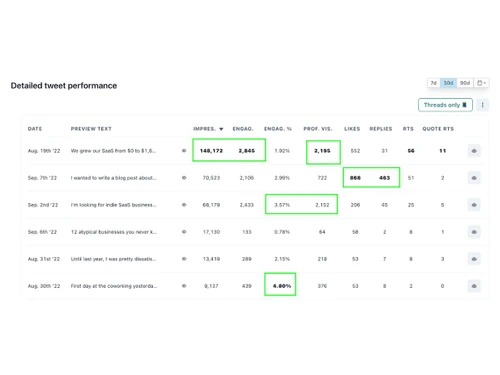
Task: Open view button at end of Aug. 31st '22 row
Action: [x=474, y=259]
